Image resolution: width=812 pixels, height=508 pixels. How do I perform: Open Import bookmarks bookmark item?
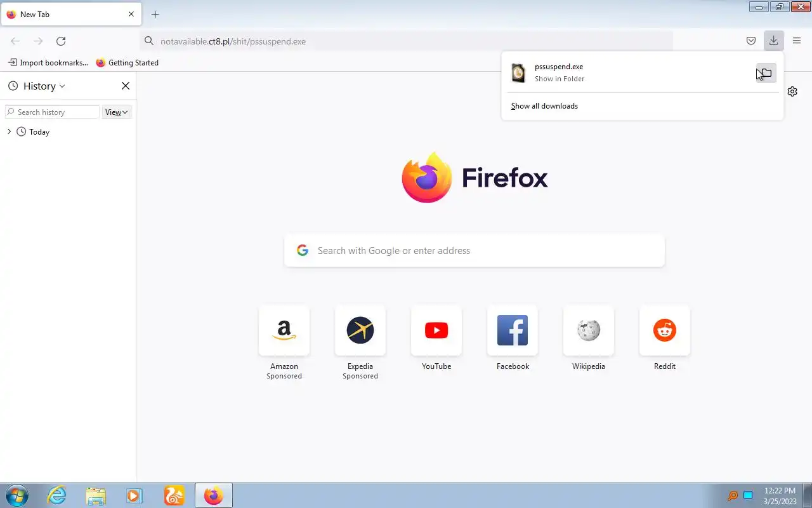point(48,63)
